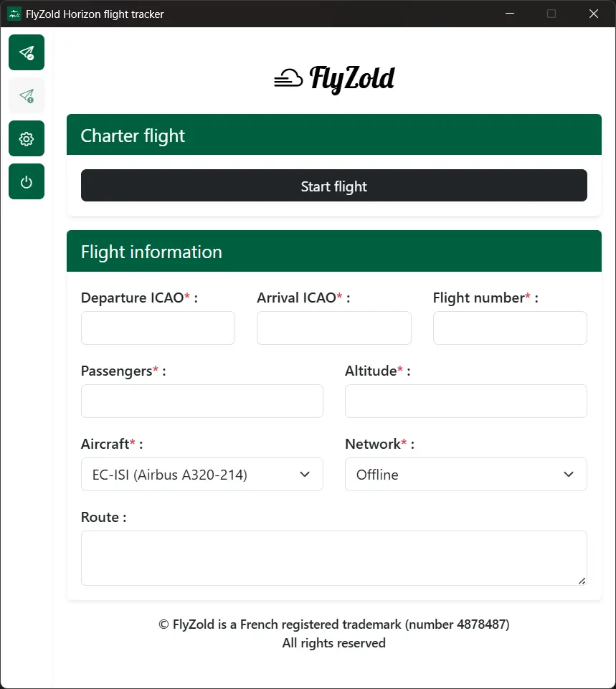Click the FlyZold cloud logo
The image size is (616, 689).
coord(334,78)
